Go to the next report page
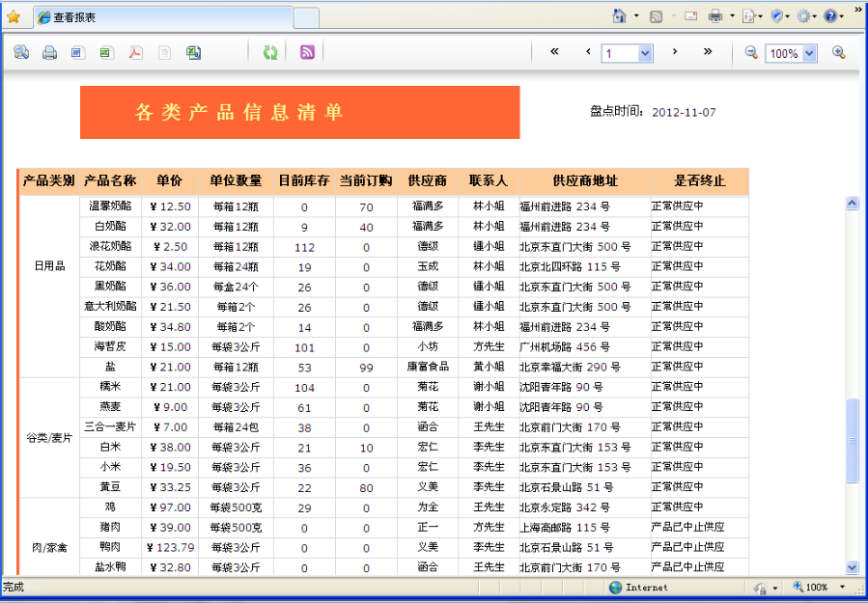Screen dimensions: 868x603 [675, 52]
